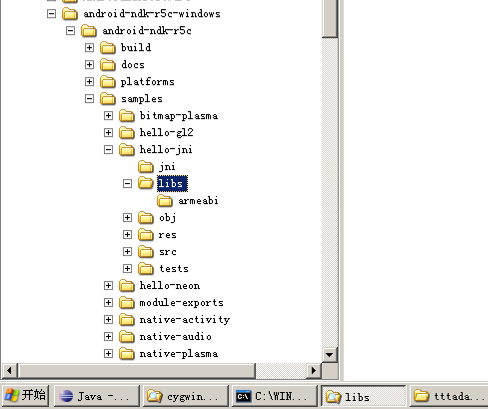
Task: Expand the native-audio folder
Action: [108, 337]
